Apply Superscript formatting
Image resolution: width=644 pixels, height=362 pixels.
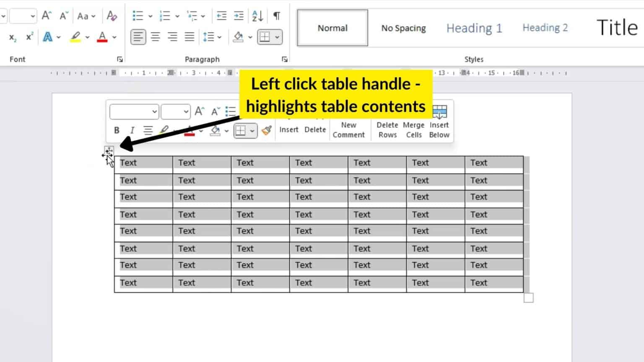point(28,37)
